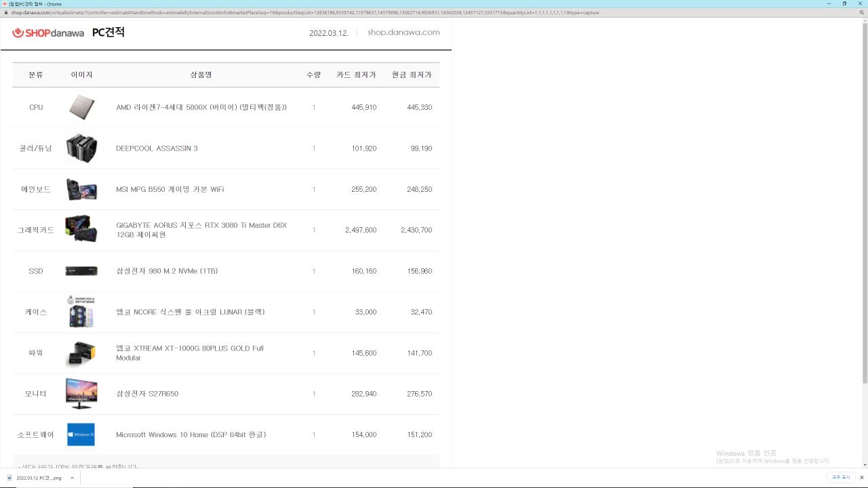Click card price 2,497,600 for graphics card

click(x=361, y=230)
